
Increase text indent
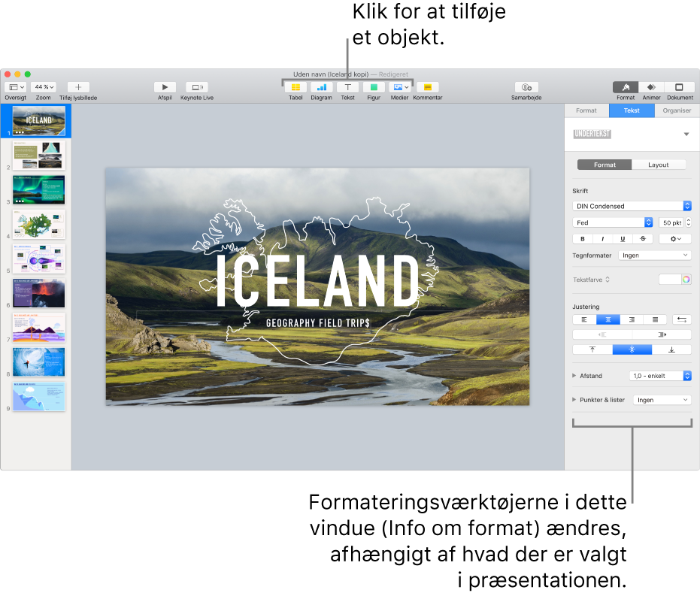(x=662, y=334)
